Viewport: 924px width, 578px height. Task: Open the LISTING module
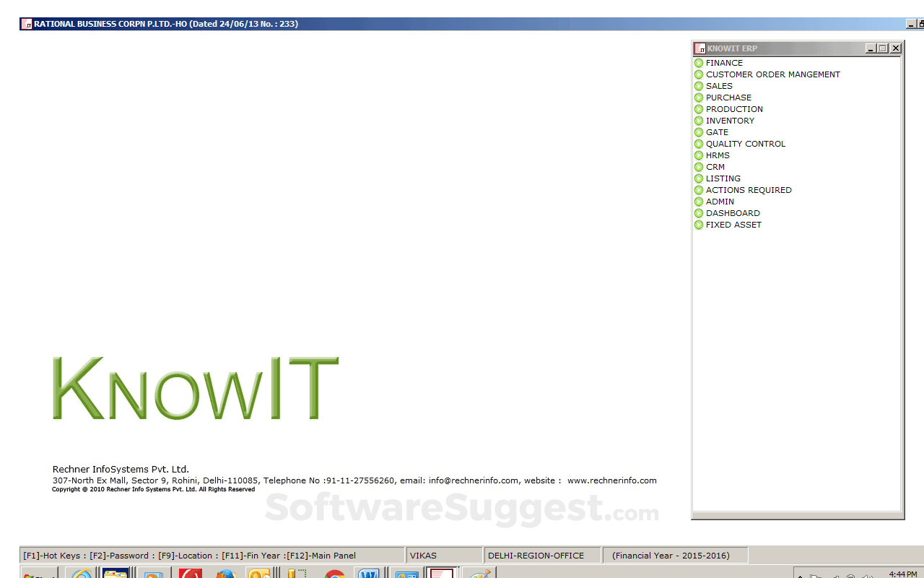click(x=723, y=178)
